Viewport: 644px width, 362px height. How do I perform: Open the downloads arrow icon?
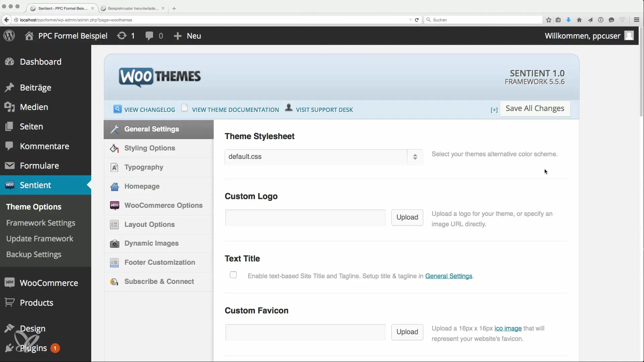coord(569,20)
